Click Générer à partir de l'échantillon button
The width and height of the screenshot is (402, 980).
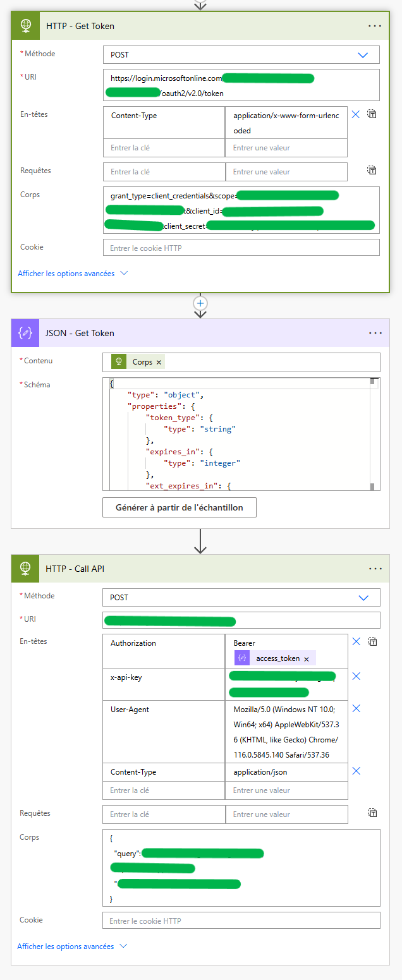pyautogui.click(x=179, y=507)
